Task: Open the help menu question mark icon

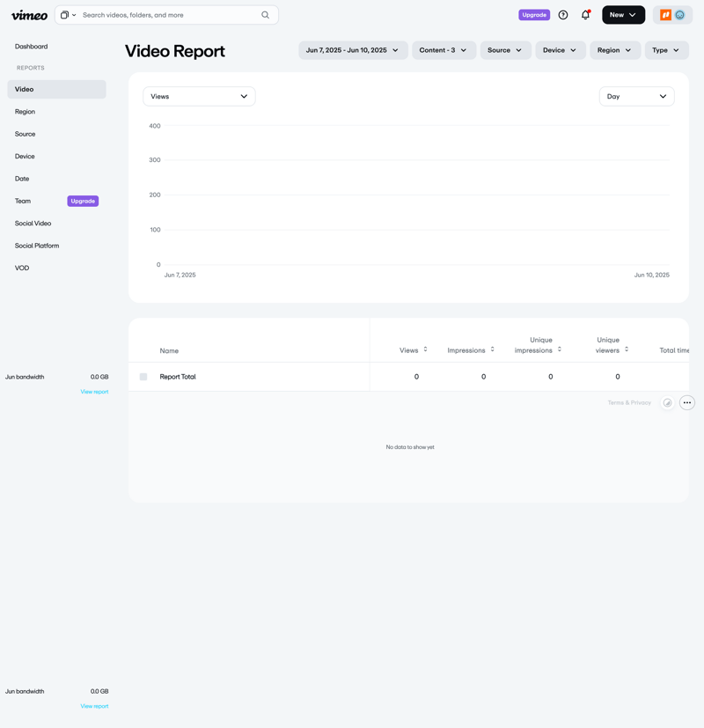Action: point(562,15)
